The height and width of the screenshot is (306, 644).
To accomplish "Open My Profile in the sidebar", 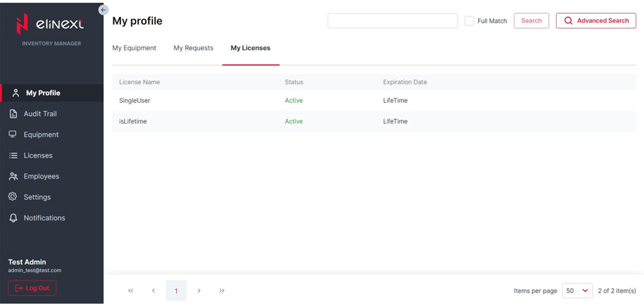I will pyautogui.click(x=52, y=93).
